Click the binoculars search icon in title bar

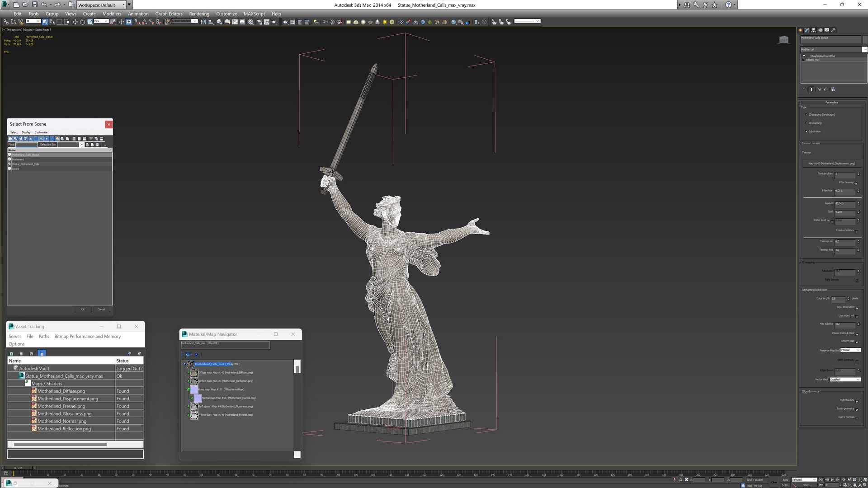(x=687, y=5)
